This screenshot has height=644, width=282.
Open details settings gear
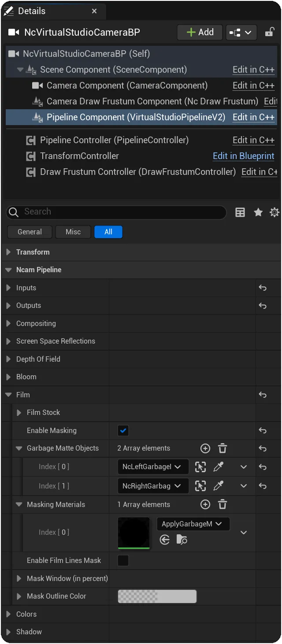point(275,213)
